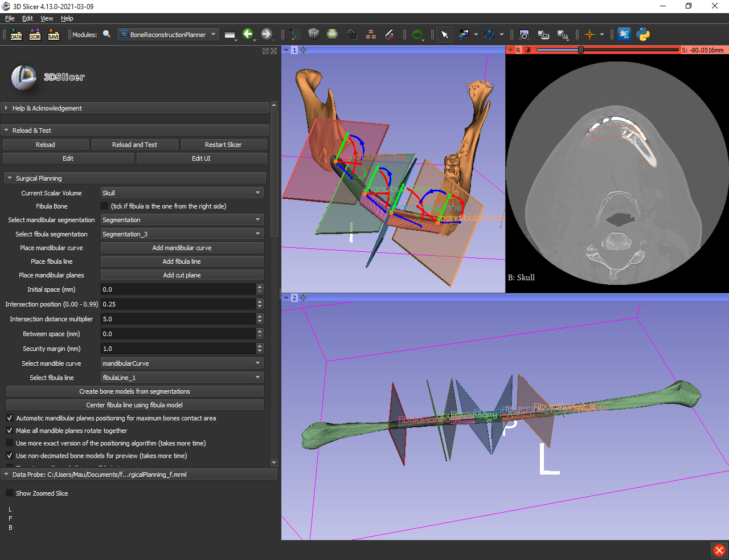Toggle the crosshair icon in toolbar
This screenshot has height=560, width=729.
click(x=589, y=35)
